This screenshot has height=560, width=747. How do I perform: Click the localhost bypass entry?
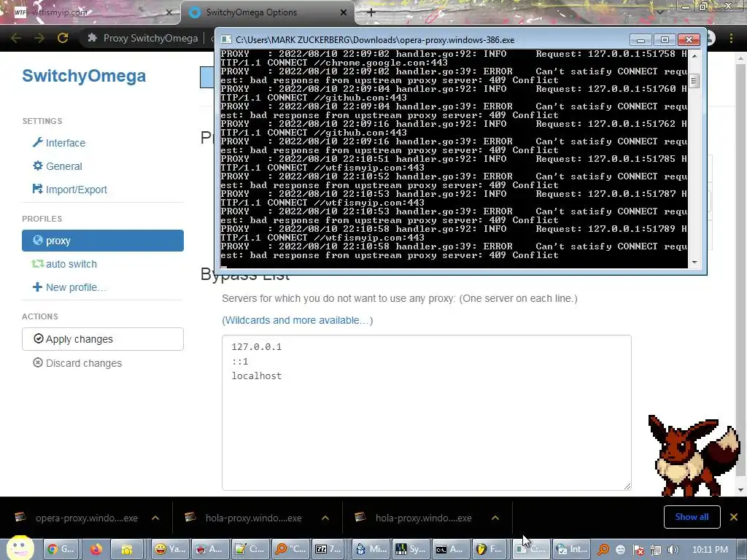tap(256, 376)
